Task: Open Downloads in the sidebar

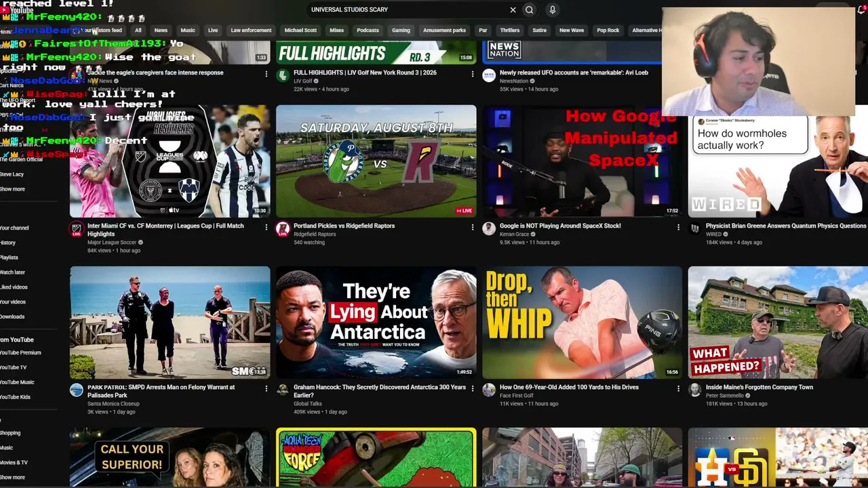Action: tap(12, 317)
